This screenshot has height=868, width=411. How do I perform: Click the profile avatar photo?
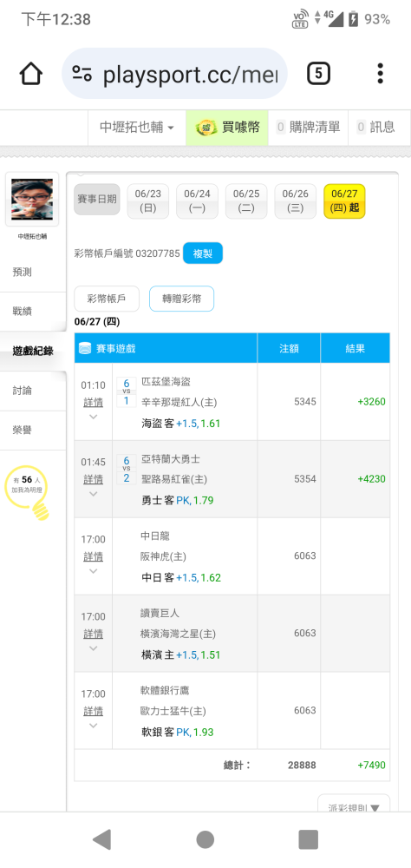(32, 200)
